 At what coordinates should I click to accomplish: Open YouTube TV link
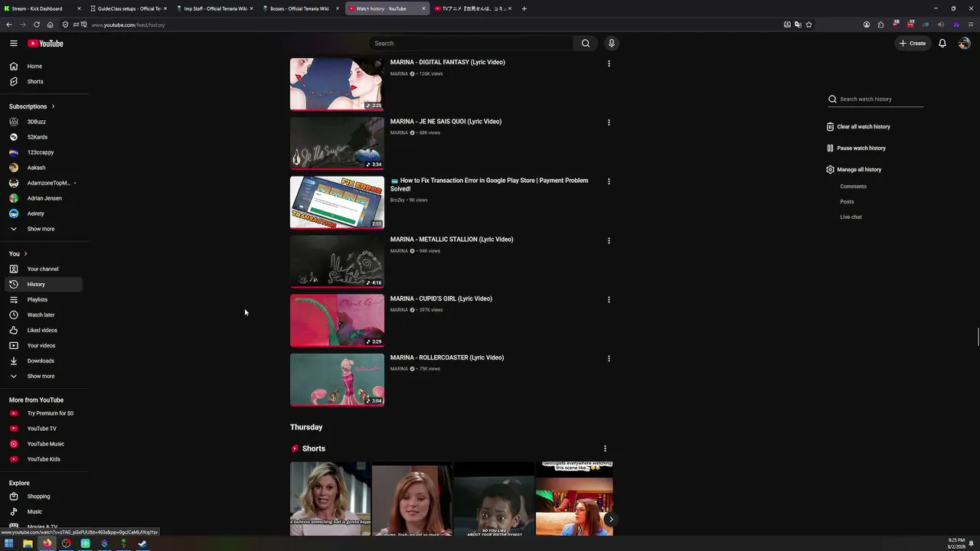pyautogui.click(x=41, y=429)
